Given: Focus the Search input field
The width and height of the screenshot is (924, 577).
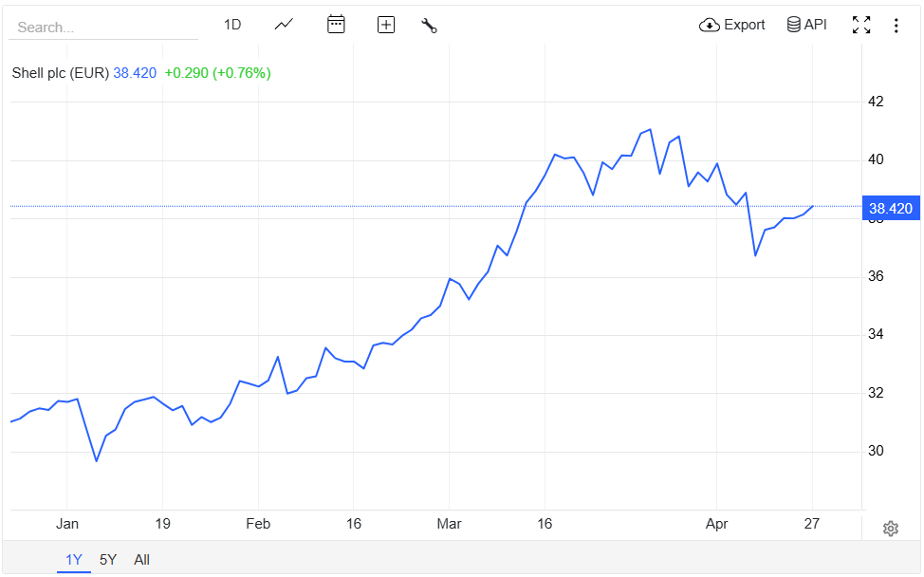Looking at the screenshot, I should [102, 28].
